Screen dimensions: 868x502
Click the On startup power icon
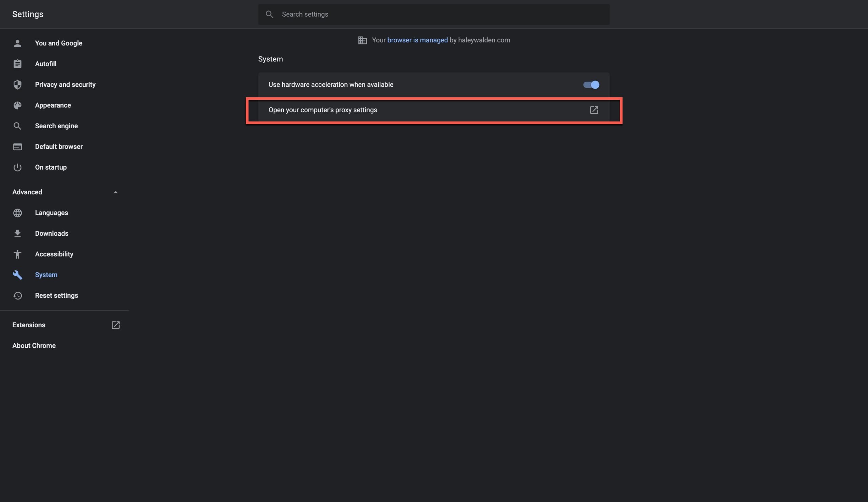17,168
